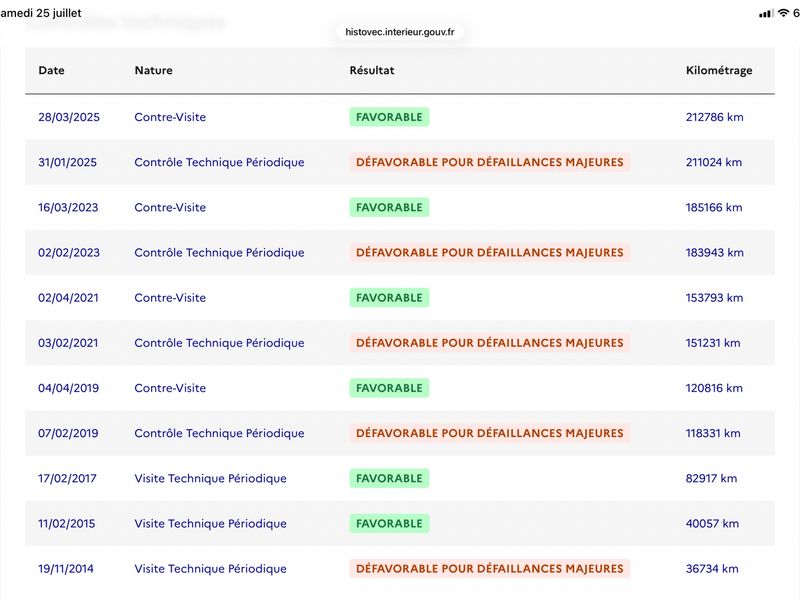Click the date in the status bar
Viewport: 800px width, 600px height.
(41, 13)
